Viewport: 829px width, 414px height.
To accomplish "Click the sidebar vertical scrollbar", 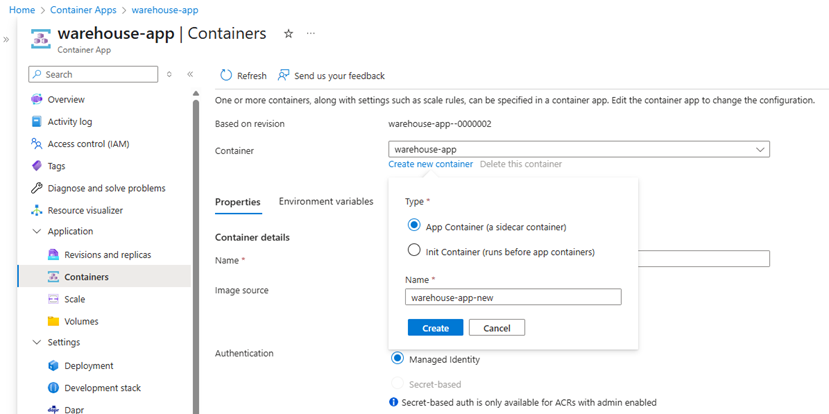I will click(x=196, y=254).
